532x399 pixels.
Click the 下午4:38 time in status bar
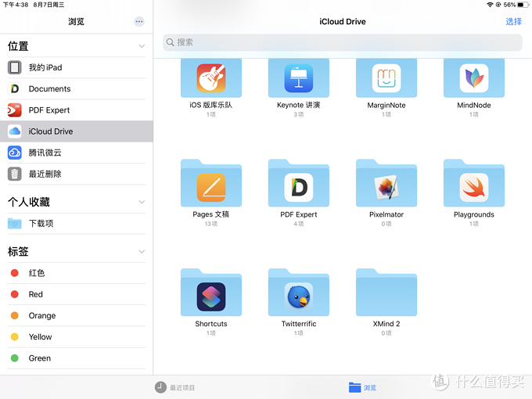coord(16,5)
